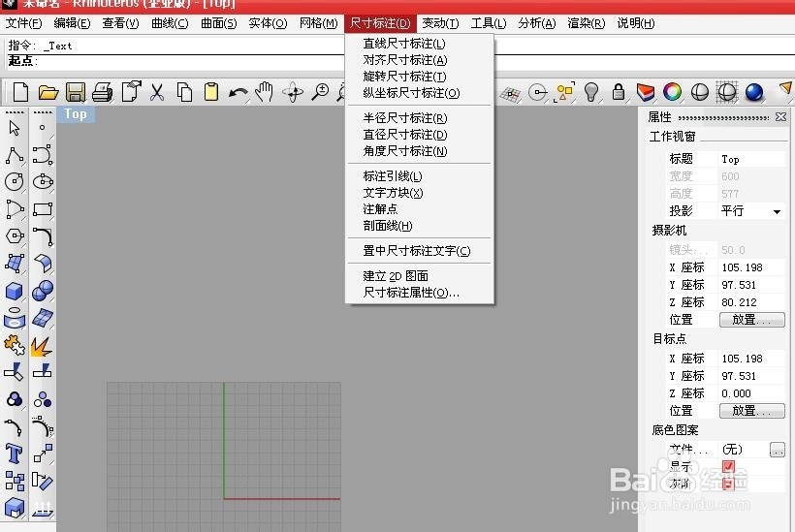Click the 标题 Top title field
Image resolution: width=795 pixels, height=532 pixels.
point(751,159)
